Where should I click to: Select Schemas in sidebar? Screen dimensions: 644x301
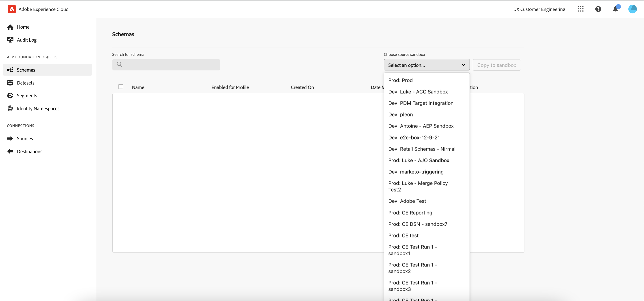pyautogui.click(x=47, y=70)
